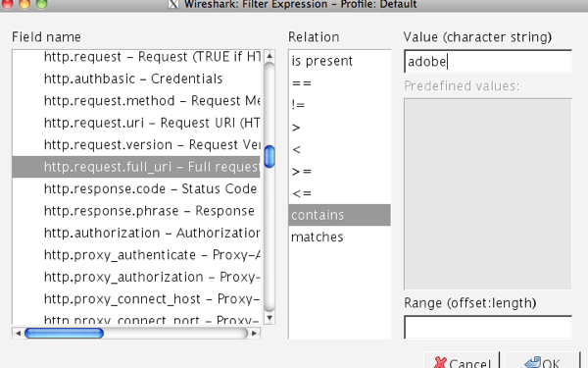Click the vertical scrollbar thumb of field list

(269, 156)
